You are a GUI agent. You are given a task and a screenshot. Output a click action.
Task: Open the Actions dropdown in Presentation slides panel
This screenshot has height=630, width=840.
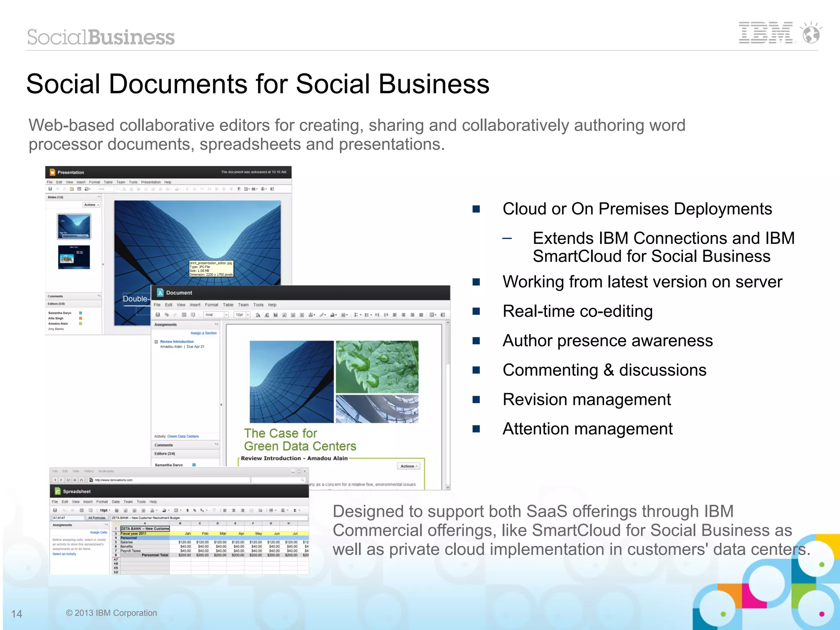[x=91, y=205]
